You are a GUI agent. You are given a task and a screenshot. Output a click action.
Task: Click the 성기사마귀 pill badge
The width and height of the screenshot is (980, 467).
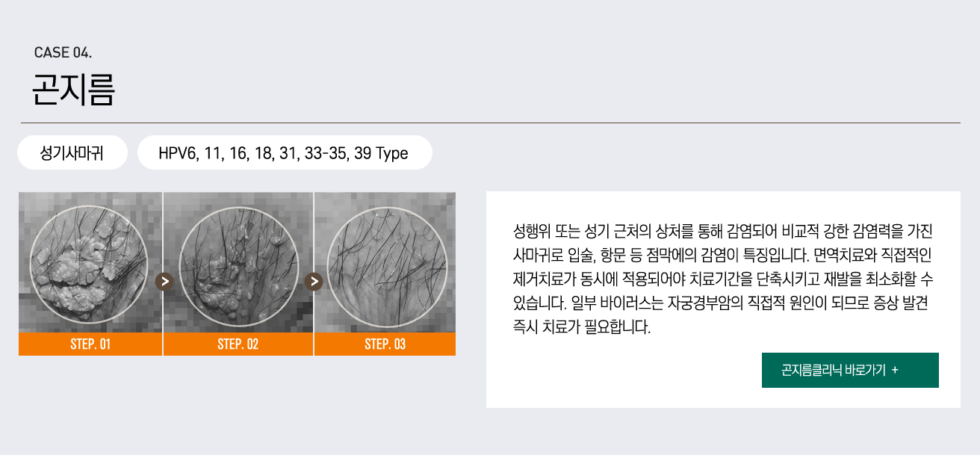[x=72, y=152]
